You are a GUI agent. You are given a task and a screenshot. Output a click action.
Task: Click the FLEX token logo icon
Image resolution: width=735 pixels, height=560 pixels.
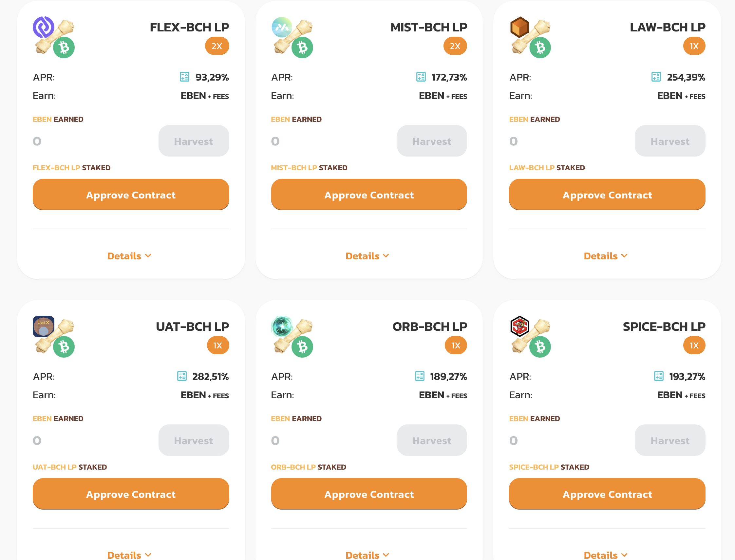tap(43, 27)
